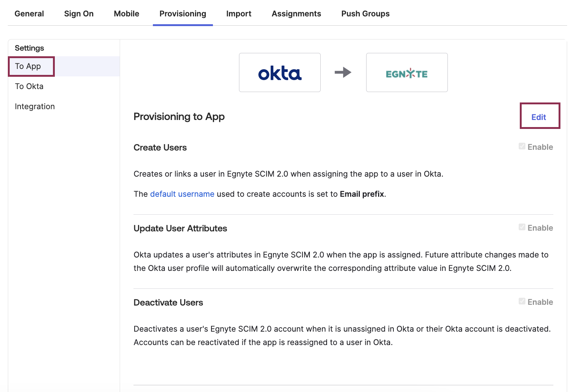572x392 pixels.
Task: Switch to the General tab
Action: pyautogui.click(x=29, y=13)
